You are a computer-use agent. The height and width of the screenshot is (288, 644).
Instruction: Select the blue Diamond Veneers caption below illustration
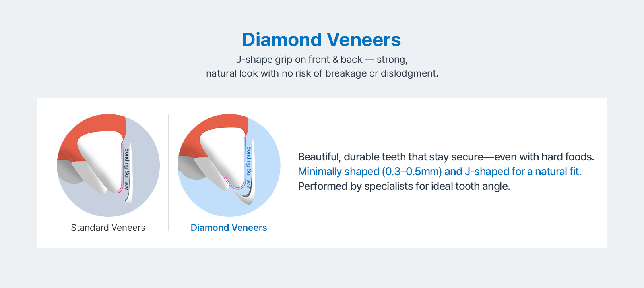tap(229, 228)
